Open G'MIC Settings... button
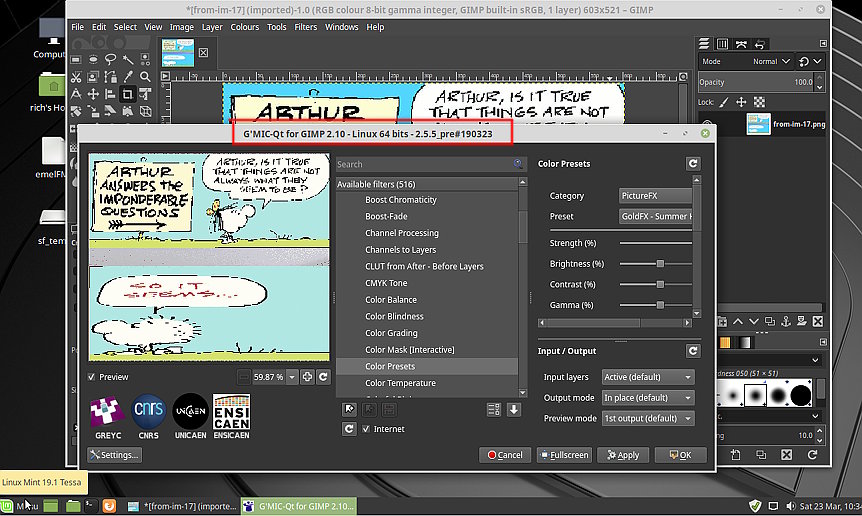The image size is (862, 516). (x=114, y=455)
